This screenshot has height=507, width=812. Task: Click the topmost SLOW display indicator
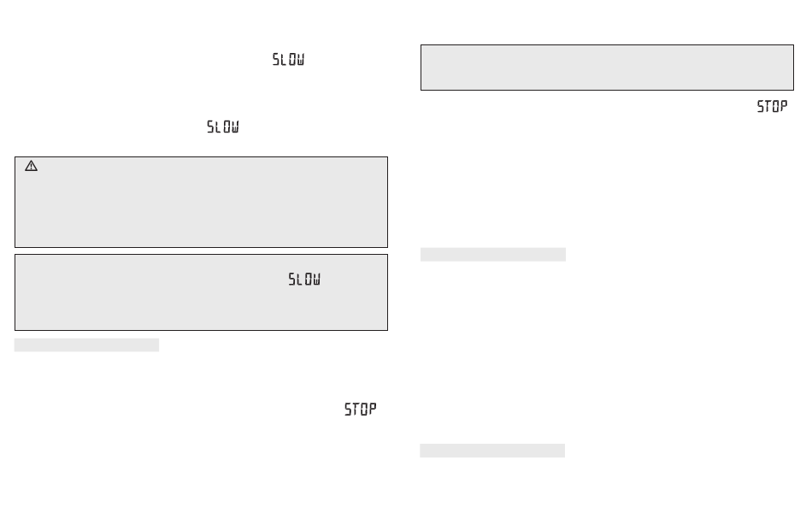coord(288,60)
